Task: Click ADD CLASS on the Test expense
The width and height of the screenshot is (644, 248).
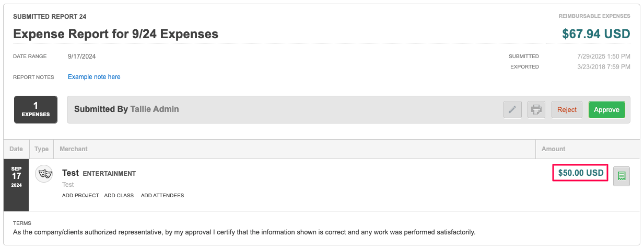Action: point(119,196)
